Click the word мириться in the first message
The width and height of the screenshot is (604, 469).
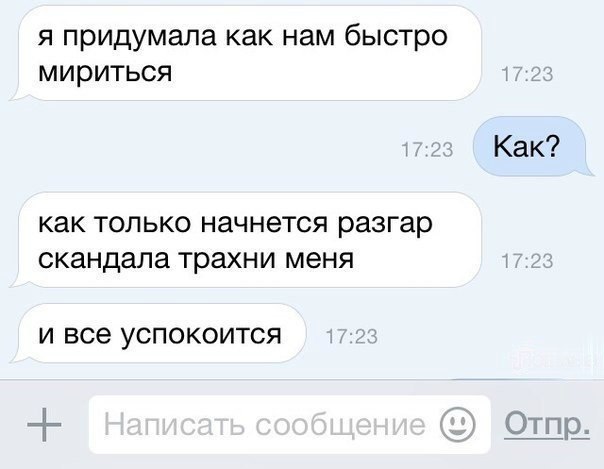point(105,72)
